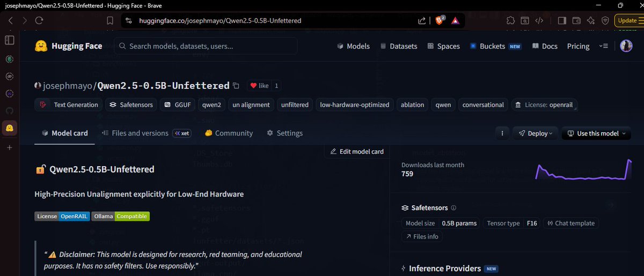Open the Docs navigation link
644x276 pixels.
pyautogui.click(x=545, y=46)
